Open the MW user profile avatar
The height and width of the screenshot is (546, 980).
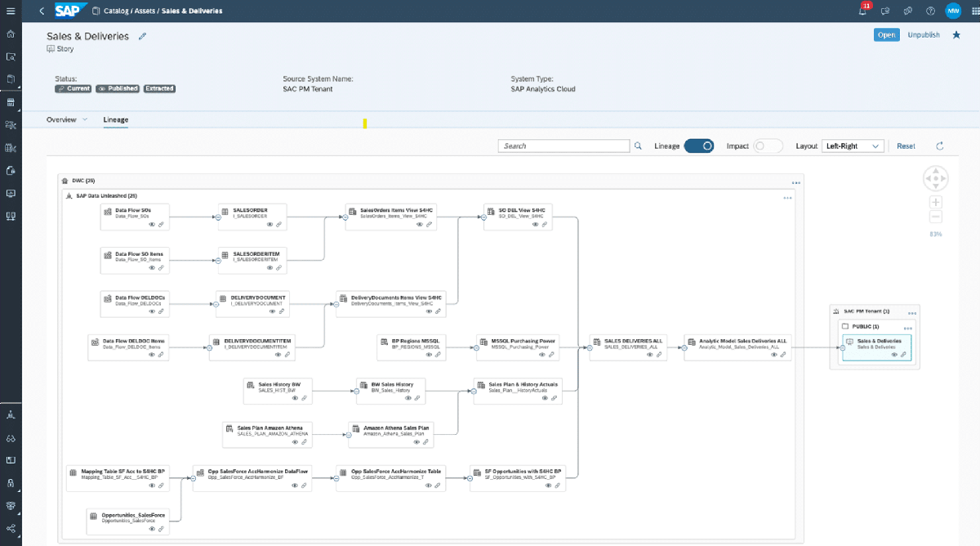[x=953, y=11]
